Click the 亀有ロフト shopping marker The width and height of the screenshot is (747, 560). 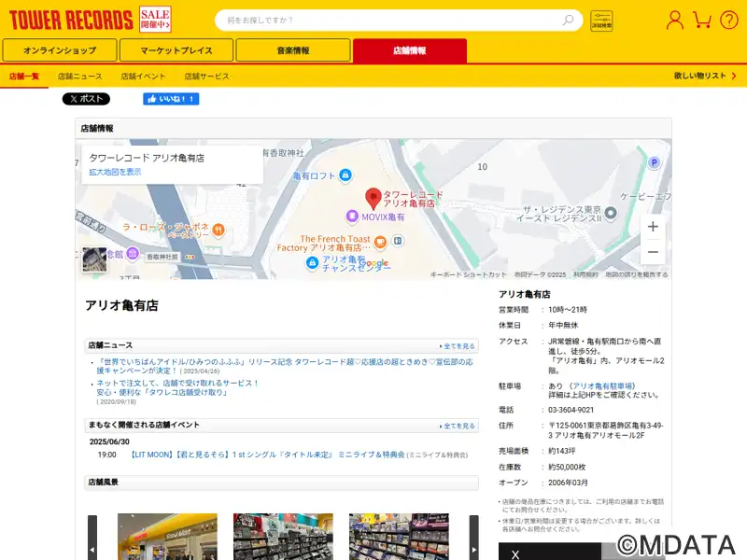click(x=345, y=175)
